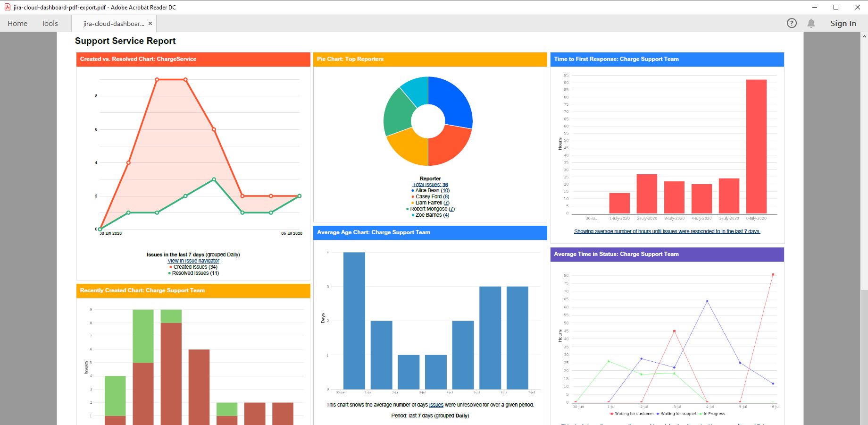The image size is (868, 425).
Task: Click the Zoe Barnes (4) reporter link
Action: coord(432,215)
